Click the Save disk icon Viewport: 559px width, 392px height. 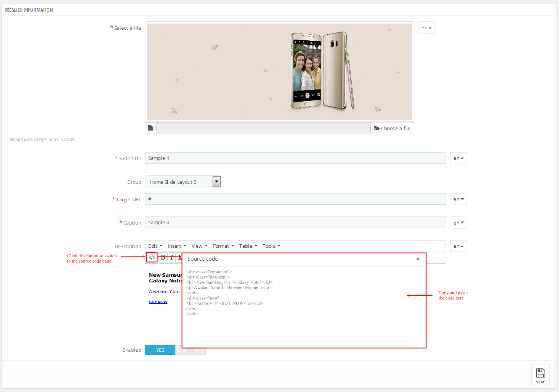[540, 375]
